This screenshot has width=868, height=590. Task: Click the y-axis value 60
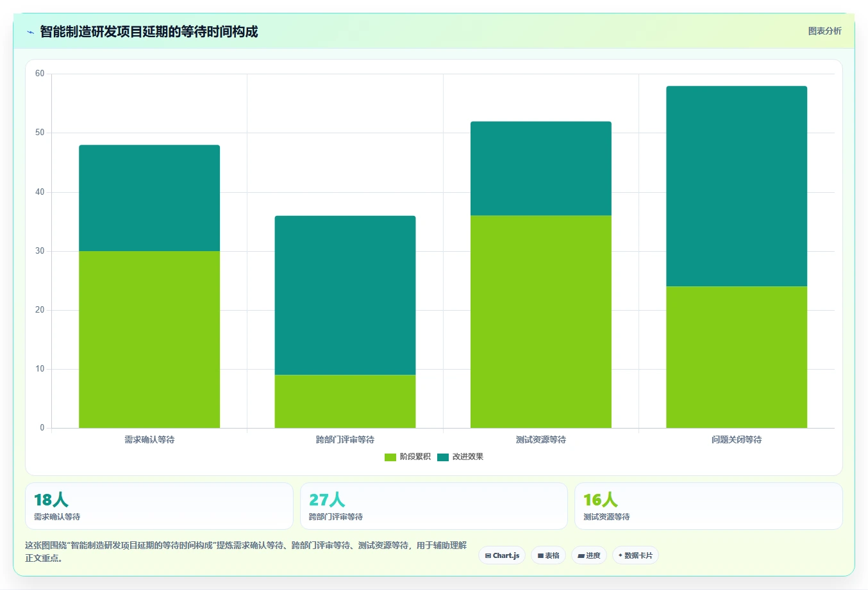(40, 74)
